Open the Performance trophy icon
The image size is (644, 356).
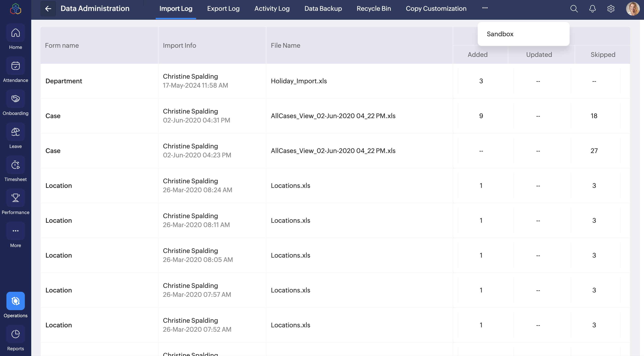[x=15, y=198]
